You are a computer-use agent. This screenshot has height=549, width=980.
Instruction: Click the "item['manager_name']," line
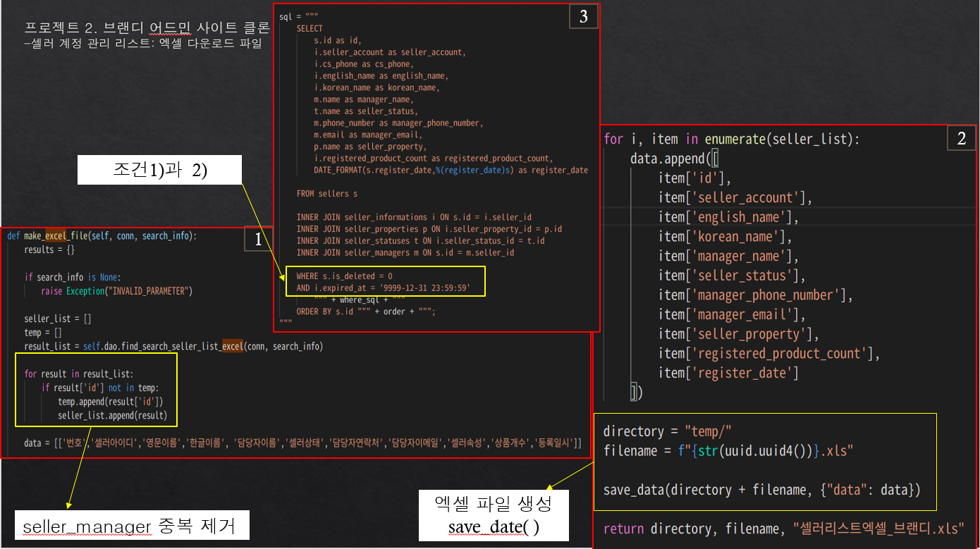tap(728, 257)
